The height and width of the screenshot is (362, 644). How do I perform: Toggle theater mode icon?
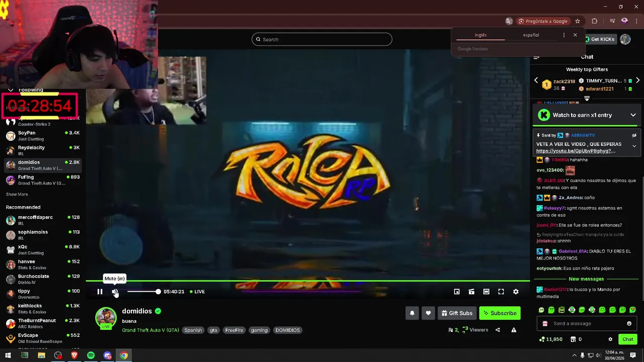coord(486,292)
